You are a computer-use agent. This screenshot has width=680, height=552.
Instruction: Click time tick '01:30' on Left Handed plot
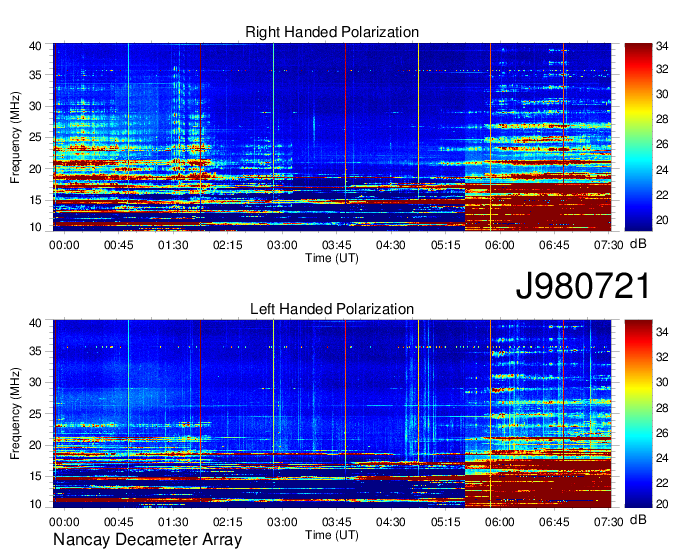coord(173,522)
